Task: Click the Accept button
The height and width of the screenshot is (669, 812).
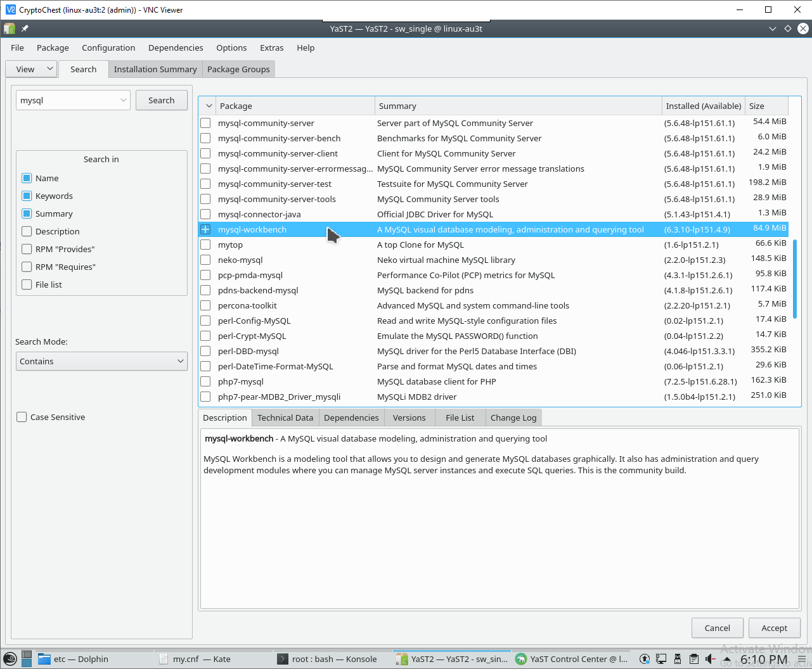Action: tap(775, 628)
